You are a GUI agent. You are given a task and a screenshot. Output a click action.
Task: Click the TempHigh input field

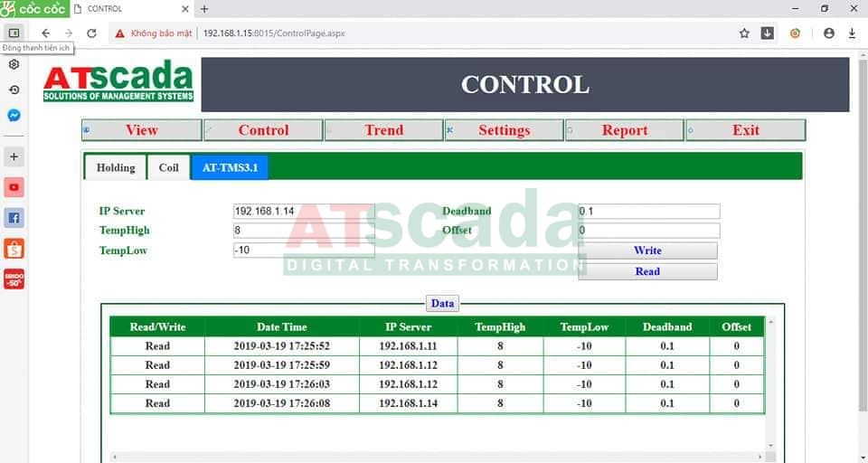pyautogui.click(x=304, y=231)
